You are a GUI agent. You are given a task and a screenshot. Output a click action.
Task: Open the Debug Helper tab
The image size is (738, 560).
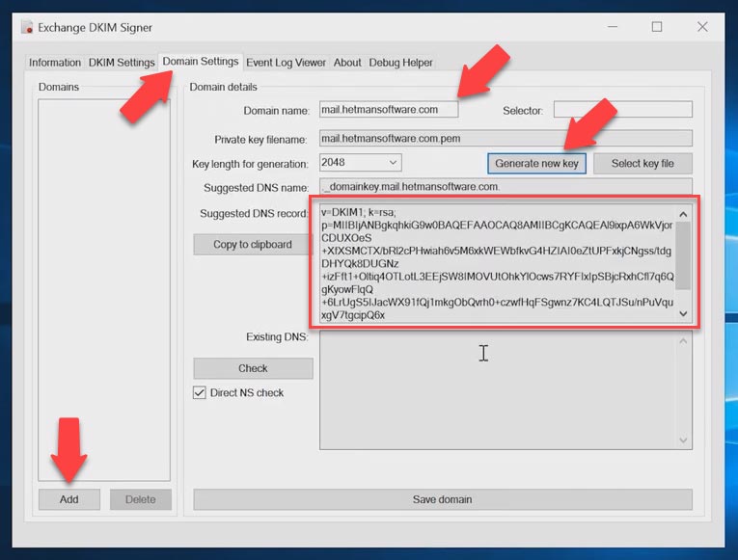click(400, 63)
